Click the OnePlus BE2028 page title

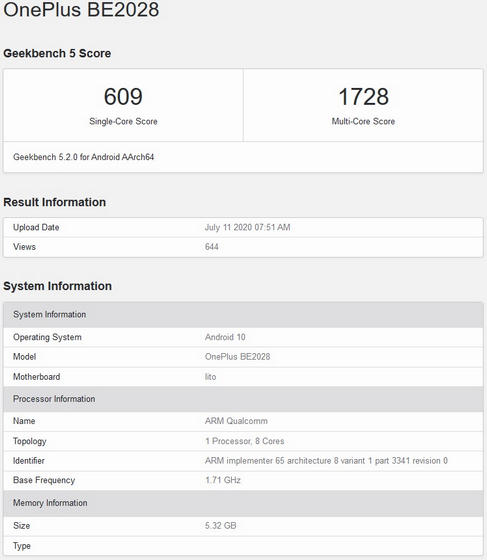(81, 9)
